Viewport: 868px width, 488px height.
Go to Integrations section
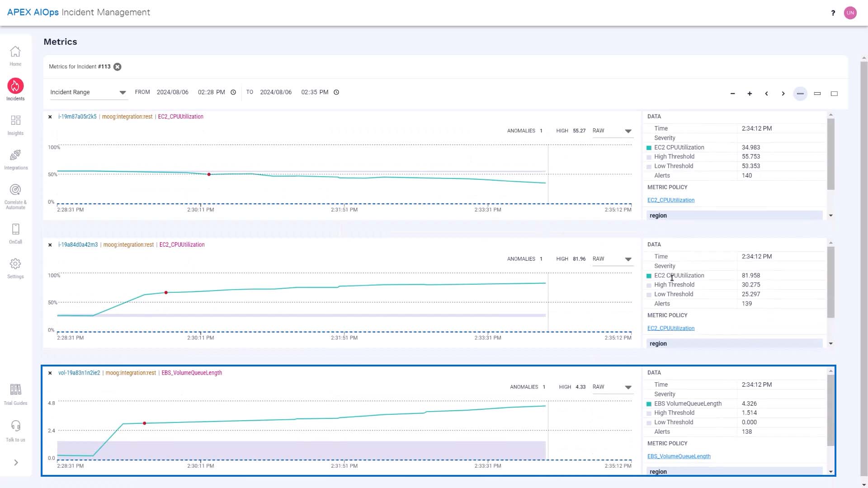click(15, 160)
